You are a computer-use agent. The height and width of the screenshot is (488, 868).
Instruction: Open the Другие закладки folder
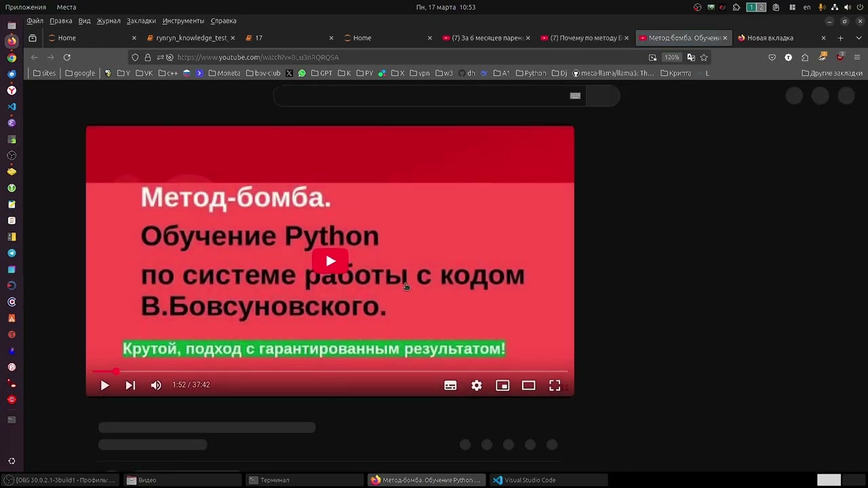tap(832, 73)
